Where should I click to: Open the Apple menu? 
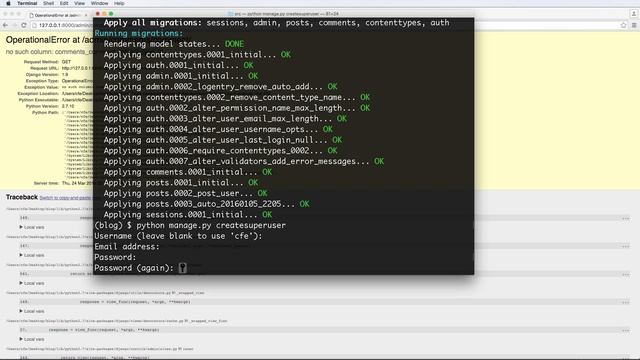8,3
